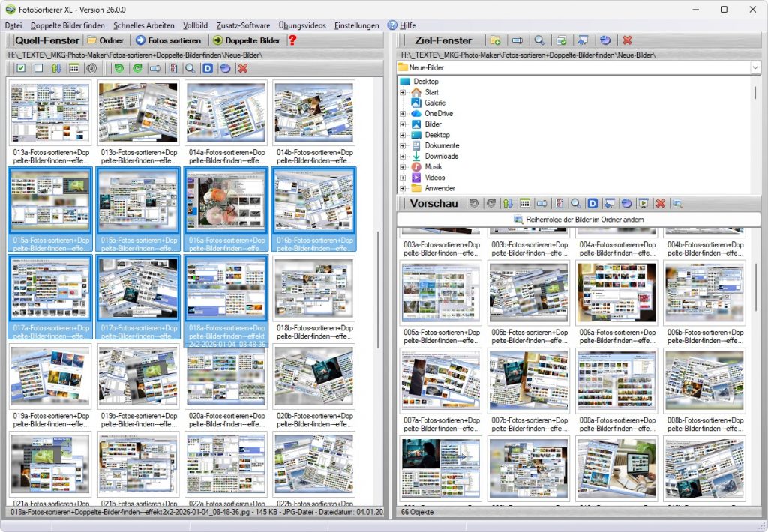Open the Einstellungen menu
Screen dimensions: 768x532
(x=357, y=25)
